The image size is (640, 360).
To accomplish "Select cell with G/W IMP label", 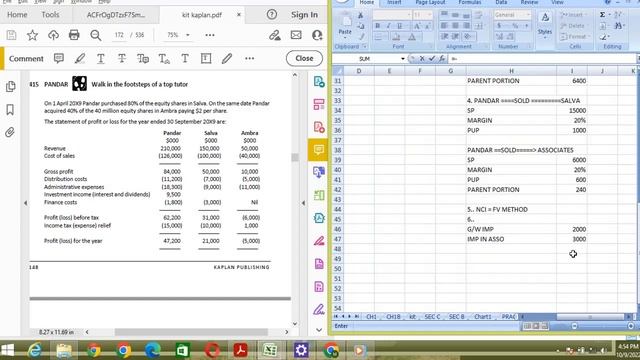I will pos(511,229).
